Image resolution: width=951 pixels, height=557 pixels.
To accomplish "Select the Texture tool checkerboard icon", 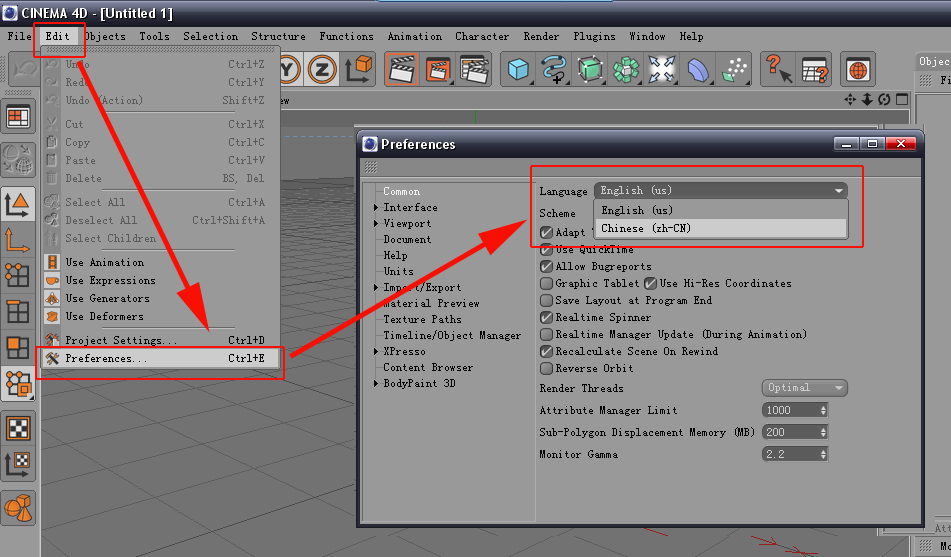I will click(x=18, y=428).
